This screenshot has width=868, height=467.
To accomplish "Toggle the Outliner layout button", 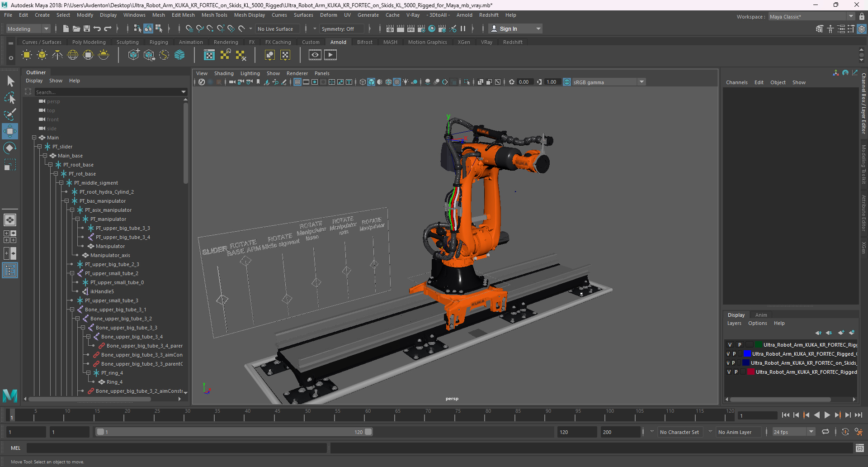I will pos(10,271).
